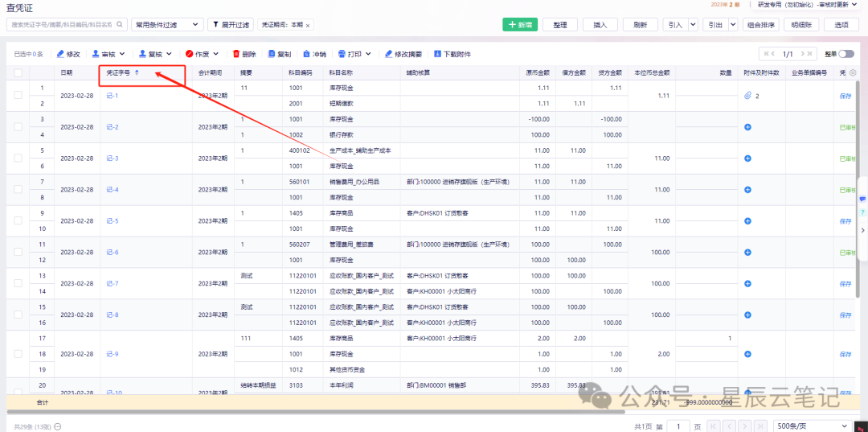Remove the 凭证期间: 本期 filter tag
Image resolution: width=868 pixels, height=432 pixels.
coord(308,26)
